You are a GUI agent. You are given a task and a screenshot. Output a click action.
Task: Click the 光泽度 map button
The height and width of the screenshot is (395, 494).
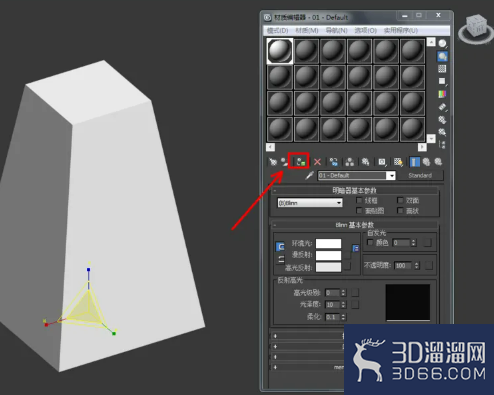click(355, 305)
